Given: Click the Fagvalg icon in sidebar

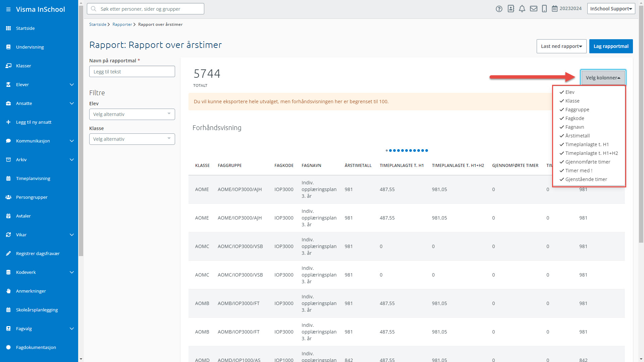Looking at the screenshot, I should (x=8, y=328).
